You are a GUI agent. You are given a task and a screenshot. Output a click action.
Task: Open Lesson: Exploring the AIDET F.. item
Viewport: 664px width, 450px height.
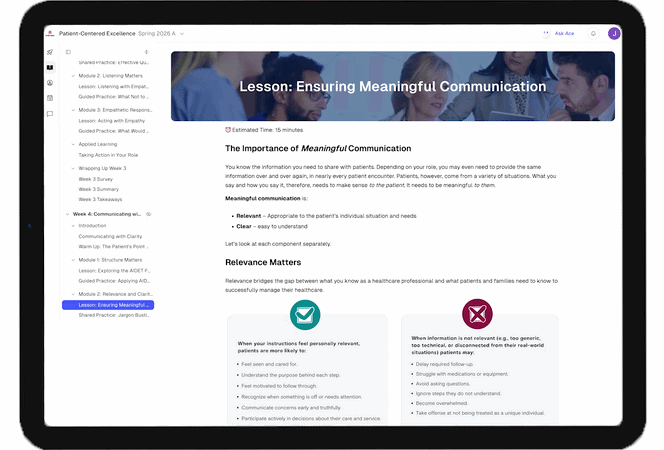[114, 271]
